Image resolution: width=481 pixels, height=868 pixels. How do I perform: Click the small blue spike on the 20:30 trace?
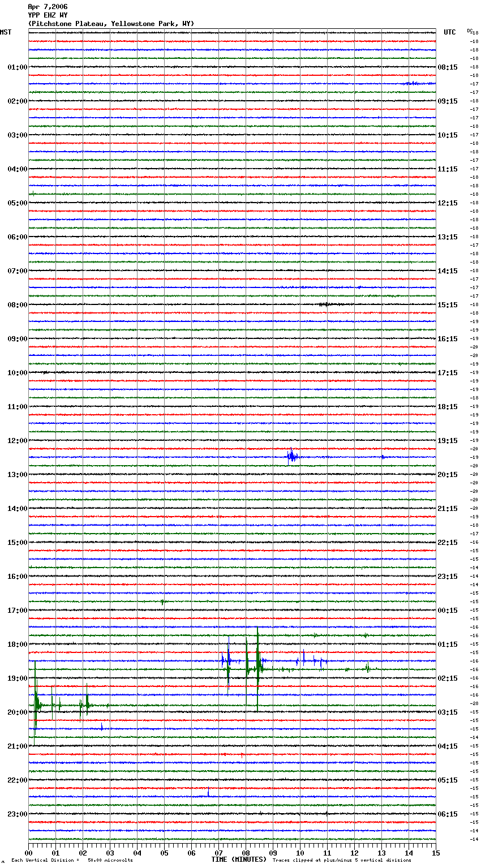click(x=102, y=727)
